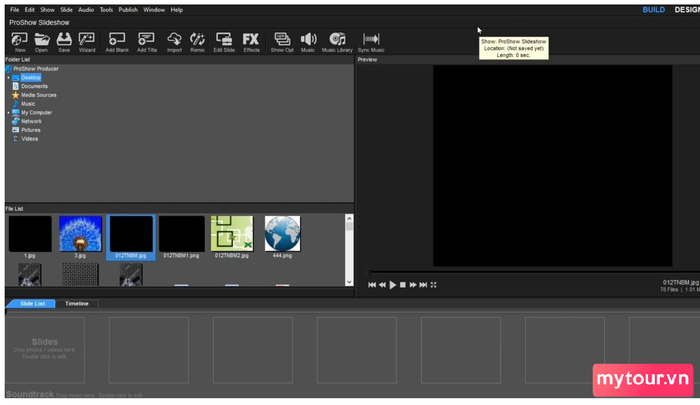Select the Network folder
The image size is (700, 405).
[31, 121]
